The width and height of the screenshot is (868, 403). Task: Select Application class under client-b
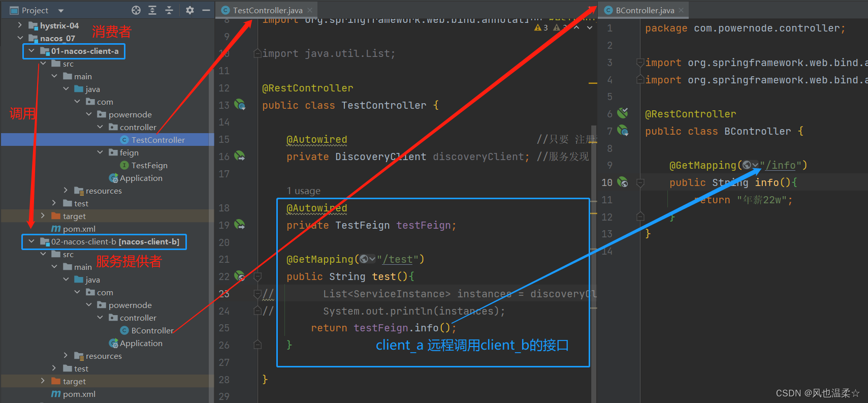coord(141,343)
